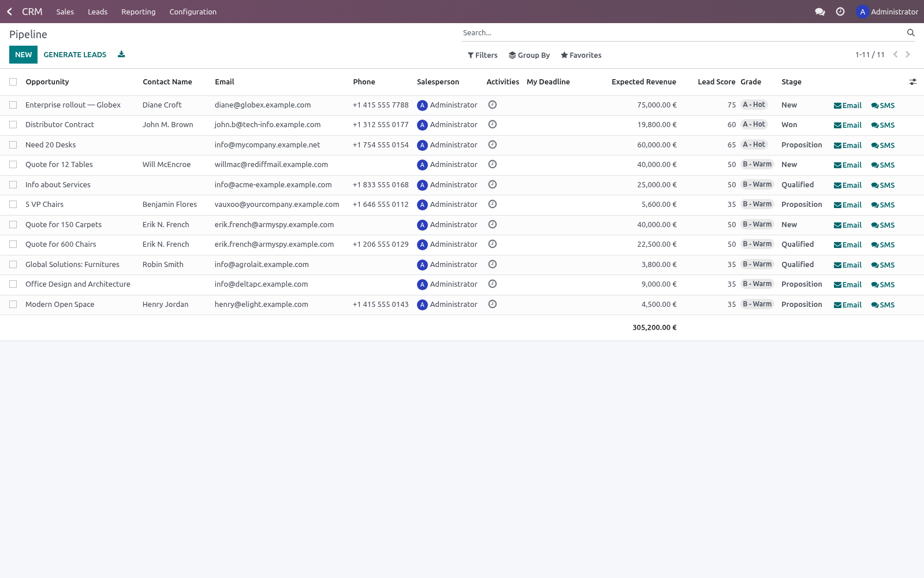
Task: Open activity clock for Enterprise rollout — Globex
Action: [493, 105]
